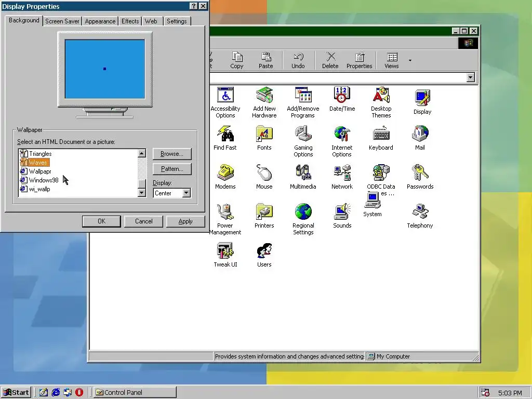Open Gaming Options icon
Image resolution: width=532 pixels, height=399 pixels.
click(303, 141)
